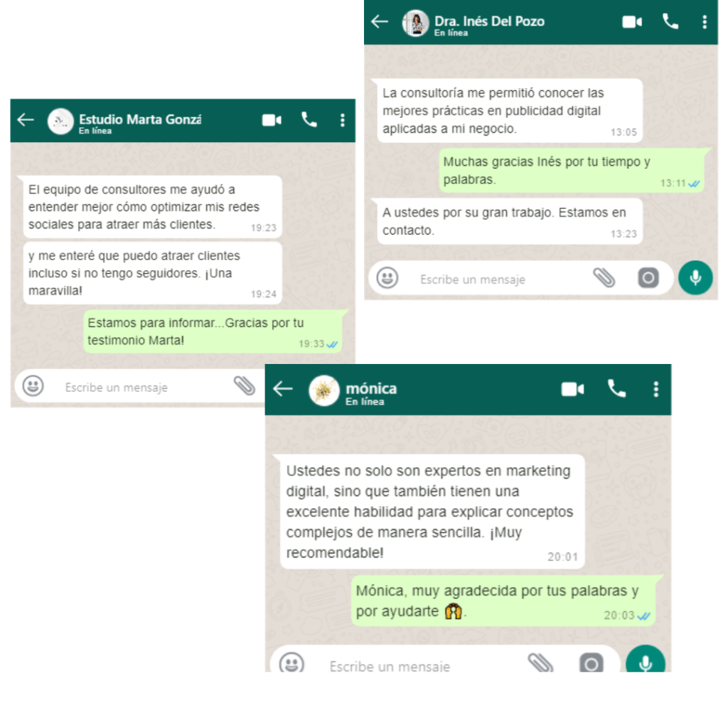This screenshot has height=728, width=728.
Task: Open camera in Inés Del Pozo chat
Action: tap(648, 278)
